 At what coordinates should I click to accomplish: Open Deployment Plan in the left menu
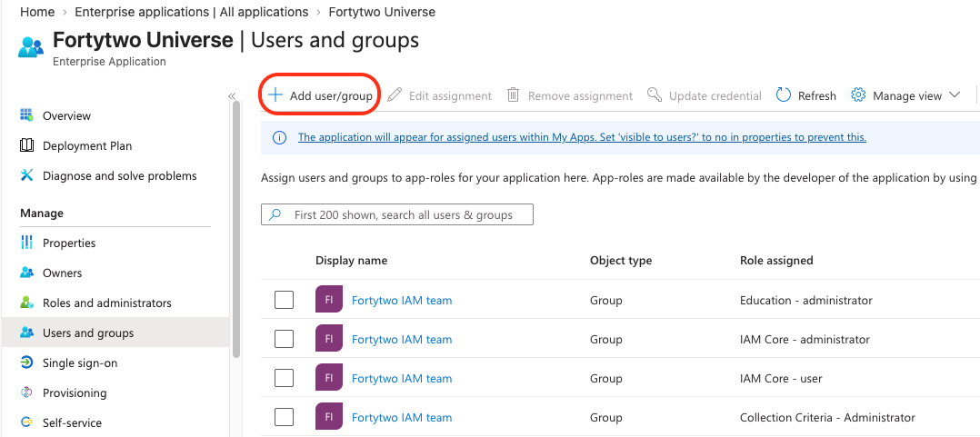[87, 145]
